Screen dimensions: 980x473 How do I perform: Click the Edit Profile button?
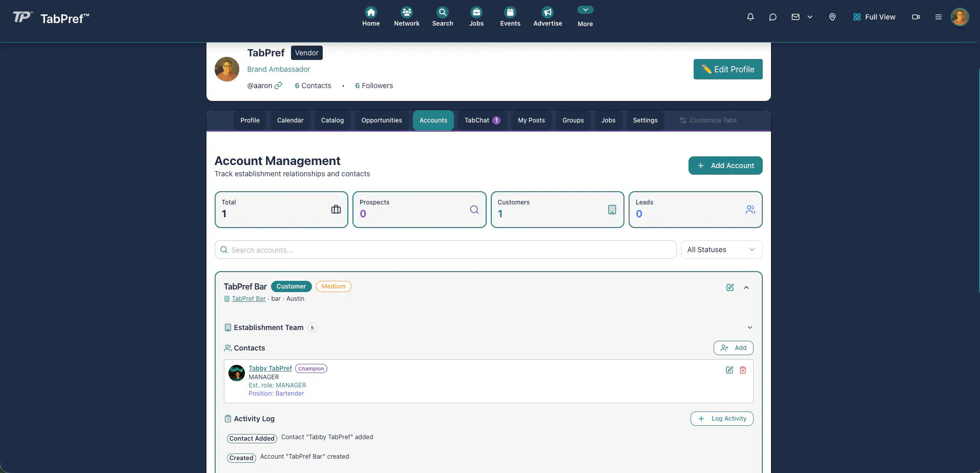tap(728, 69)
